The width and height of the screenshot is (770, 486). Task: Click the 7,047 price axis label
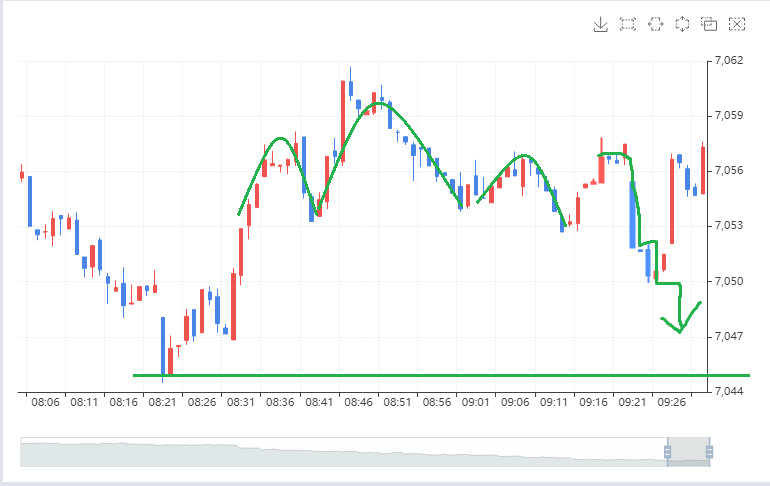point(729,336)
